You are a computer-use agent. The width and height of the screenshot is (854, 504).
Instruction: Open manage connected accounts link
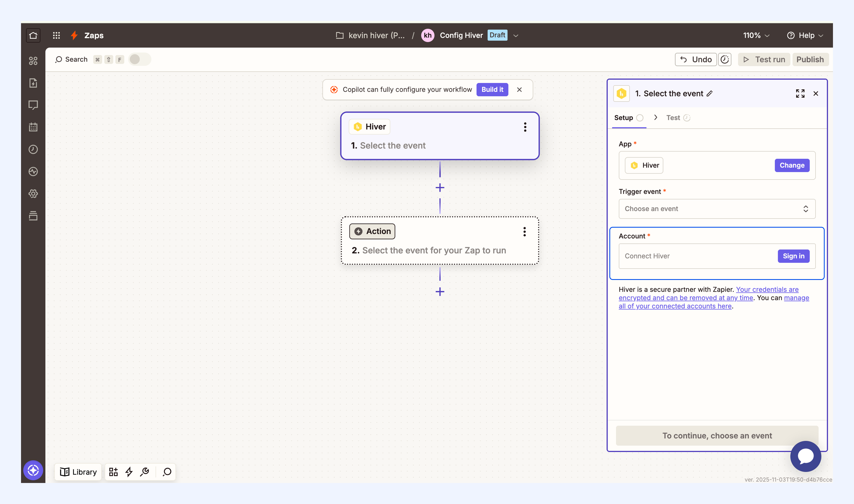pos(714,302)
